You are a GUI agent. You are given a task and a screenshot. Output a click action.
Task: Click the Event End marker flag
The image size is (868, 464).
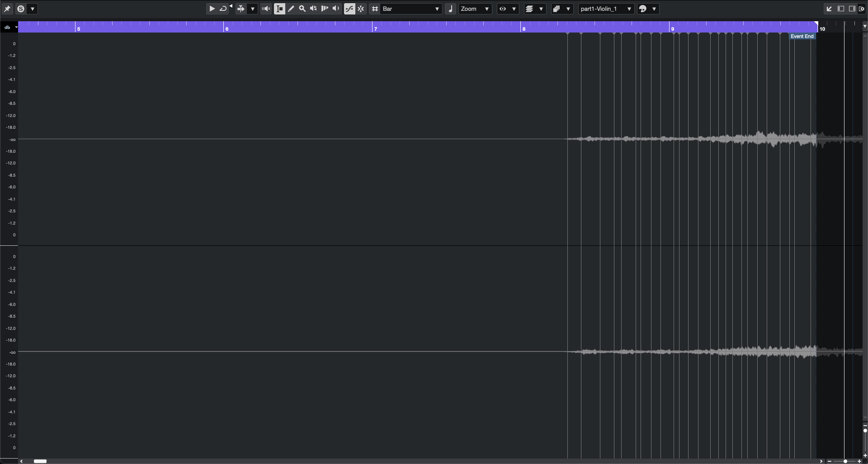802,36
